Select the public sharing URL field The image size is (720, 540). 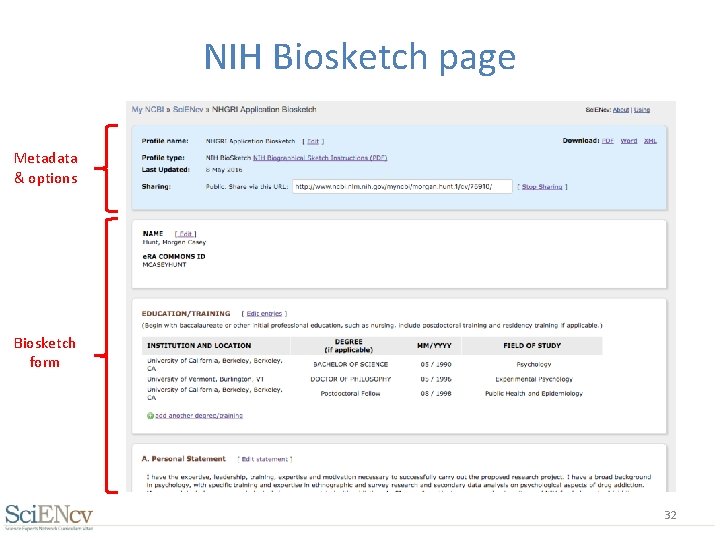(402, 186)
